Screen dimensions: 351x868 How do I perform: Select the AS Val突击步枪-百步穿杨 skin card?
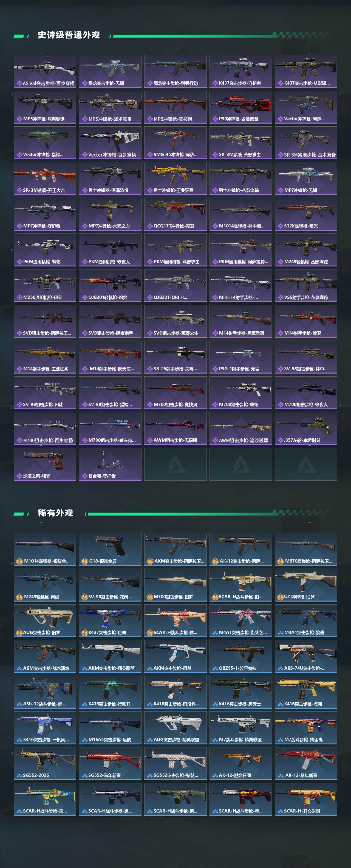[x=45, y=71]
